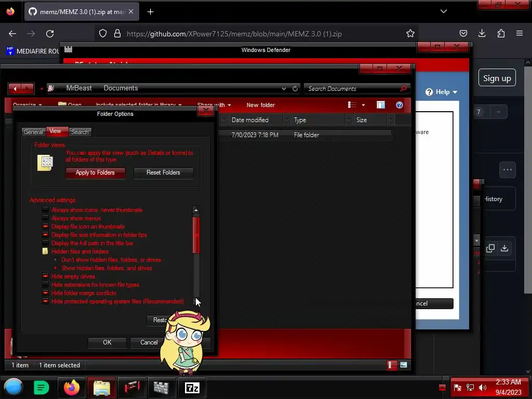The height and width of the screenshot is (399, 532).
Task: Reload the page in Firefox
Action: click(50, 34)
